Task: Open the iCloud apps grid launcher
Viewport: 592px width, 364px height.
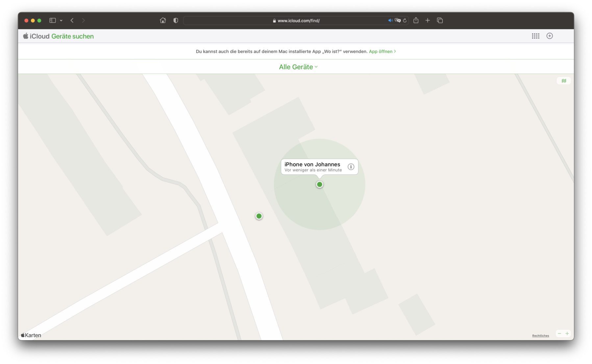Action: (535, 36)
